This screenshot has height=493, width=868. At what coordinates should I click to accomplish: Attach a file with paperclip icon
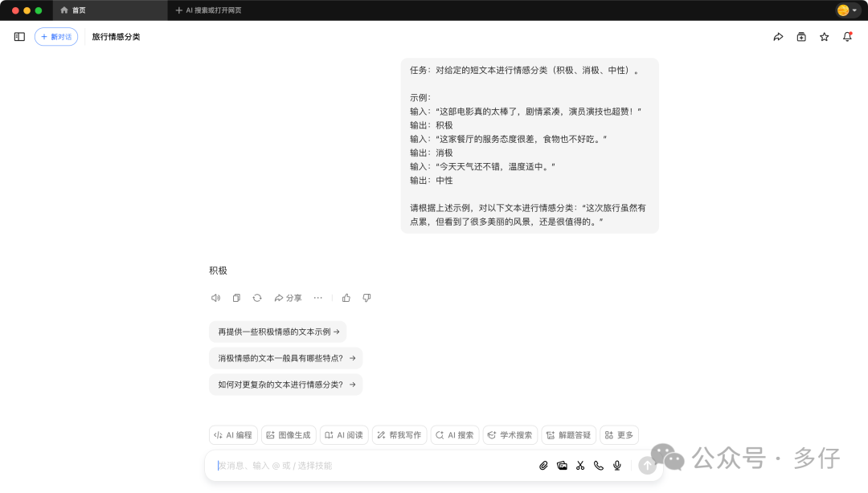click(543, 466)
